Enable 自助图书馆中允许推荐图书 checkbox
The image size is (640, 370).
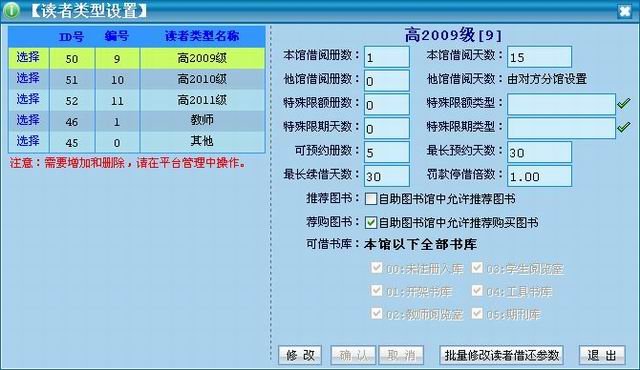click(371, 199)
